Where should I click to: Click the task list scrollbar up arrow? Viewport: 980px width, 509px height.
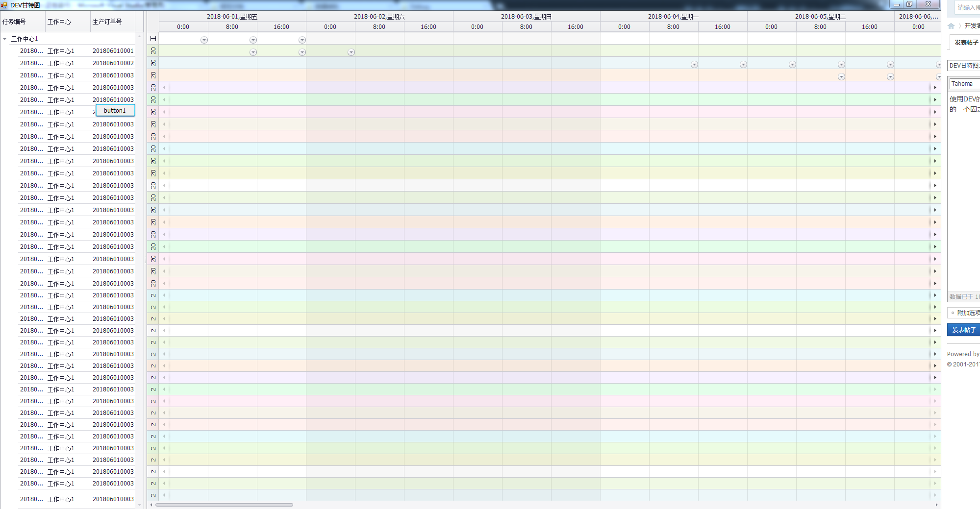(x=139, y=36)
